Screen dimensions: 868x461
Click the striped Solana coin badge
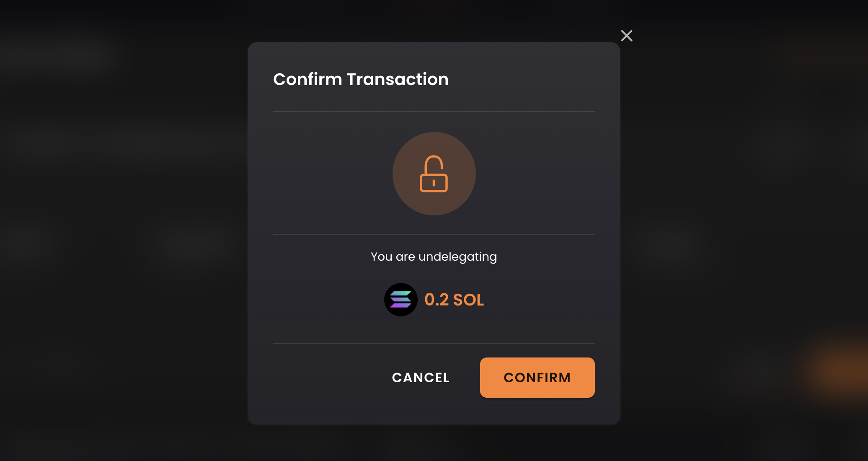pos(400,300)
